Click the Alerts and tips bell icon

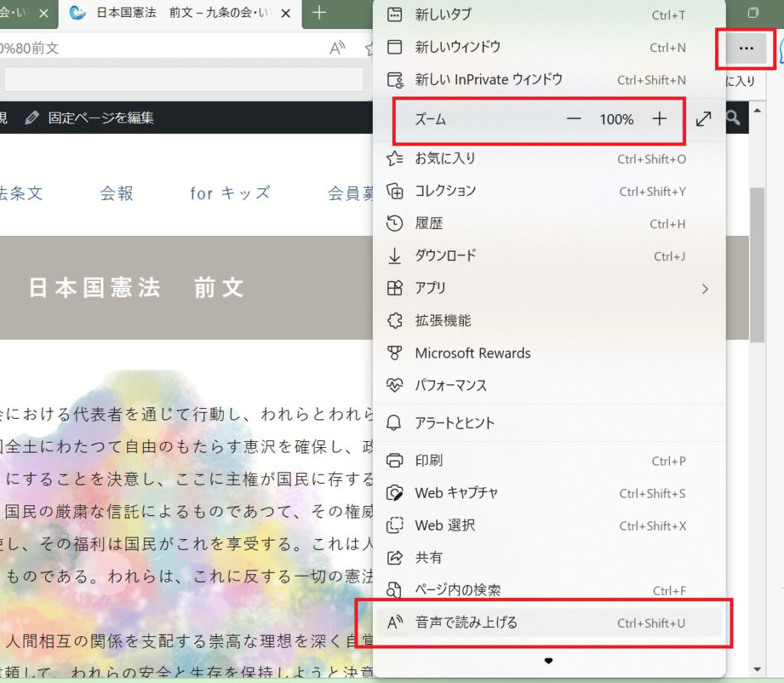[394, 423]
